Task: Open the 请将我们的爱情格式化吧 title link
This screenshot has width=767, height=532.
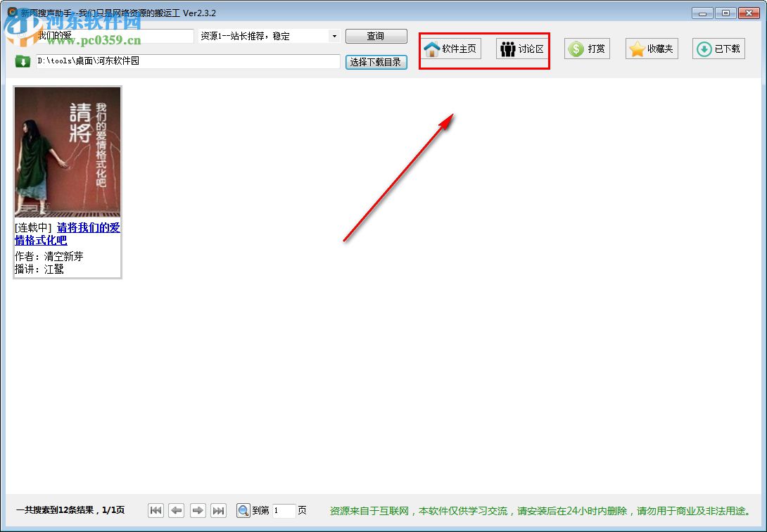Action: click(x=68, y=234)
